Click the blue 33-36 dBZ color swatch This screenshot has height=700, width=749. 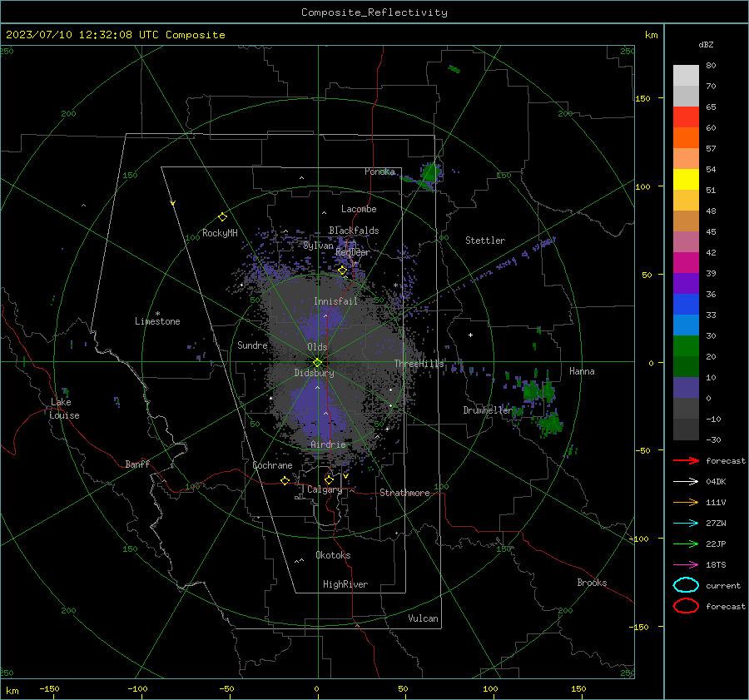(x=686, y=305)
